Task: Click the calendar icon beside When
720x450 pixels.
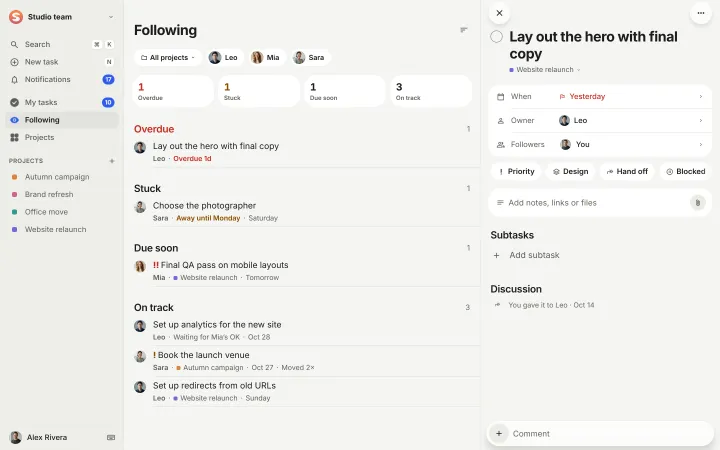Action: tap(501, 97)
